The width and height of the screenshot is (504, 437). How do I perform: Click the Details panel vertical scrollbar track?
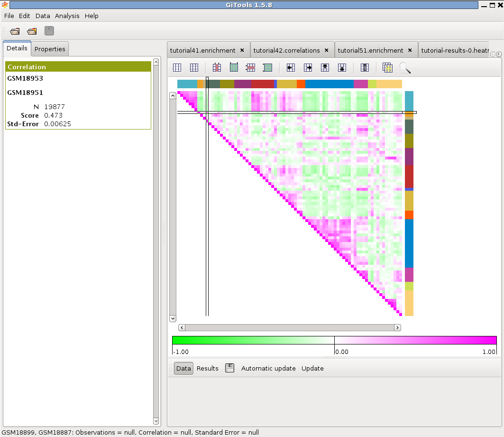click(156, 241)
